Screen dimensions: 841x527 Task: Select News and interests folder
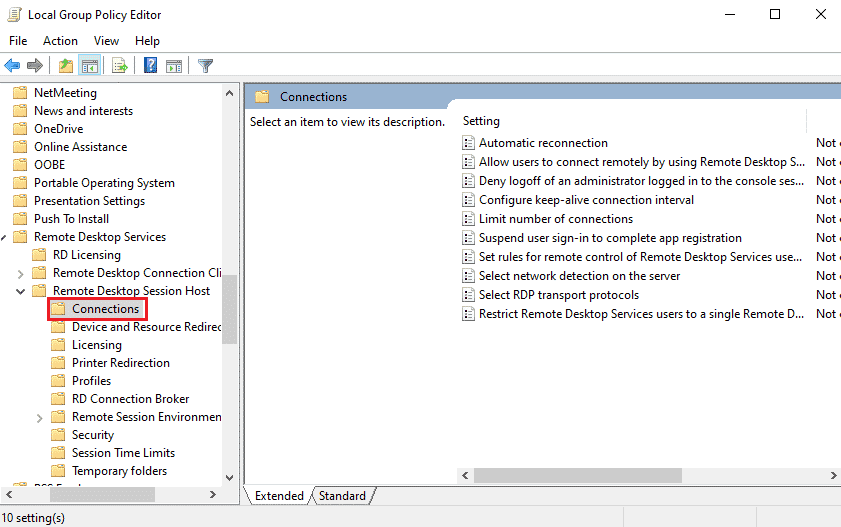[83, 111]
